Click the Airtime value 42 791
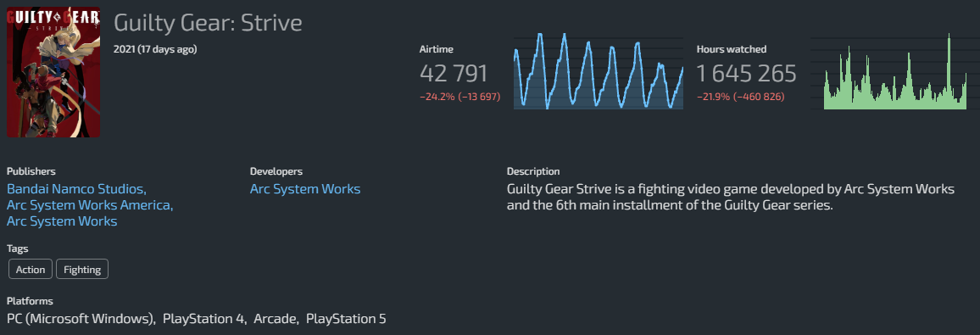980x335 pixels. click(x=454, y=74)
